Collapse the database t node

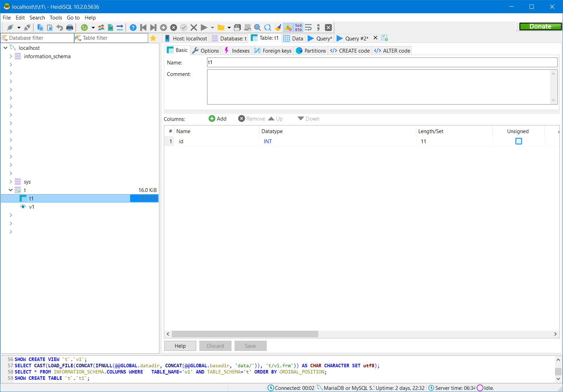(10, 190)
